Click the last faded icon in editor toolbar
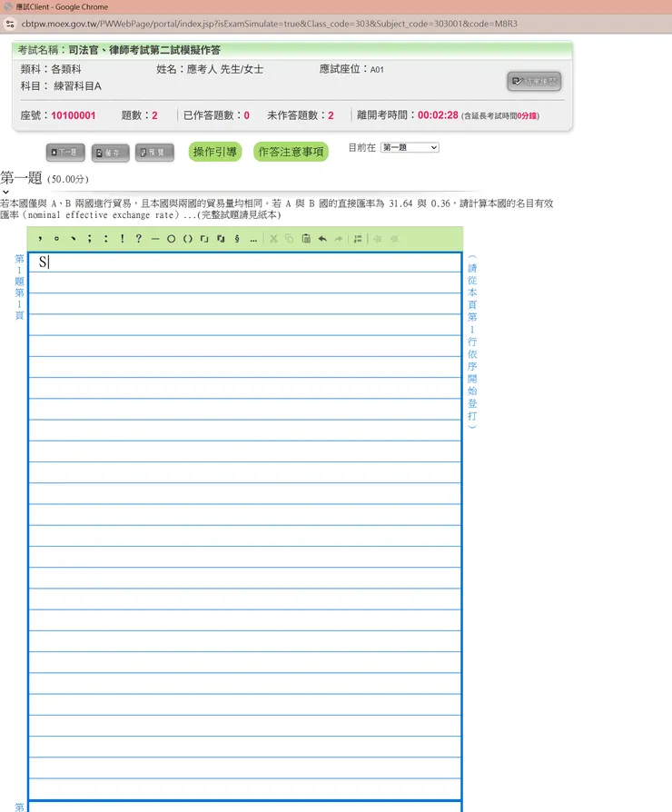The image size is (672, 812). coord(394,239)
